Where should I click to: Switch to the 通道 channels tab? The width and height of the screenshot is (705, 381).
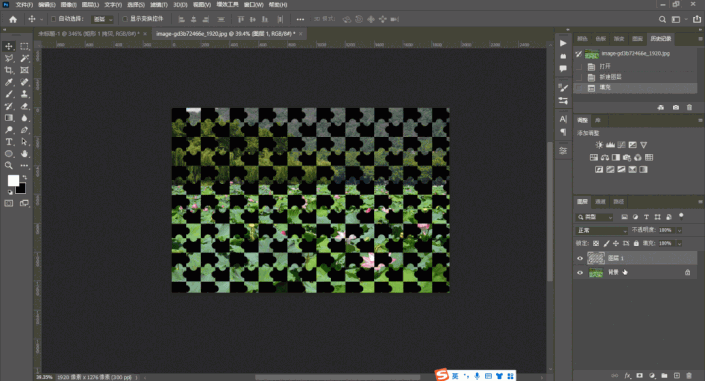click(x=600, y=202)
